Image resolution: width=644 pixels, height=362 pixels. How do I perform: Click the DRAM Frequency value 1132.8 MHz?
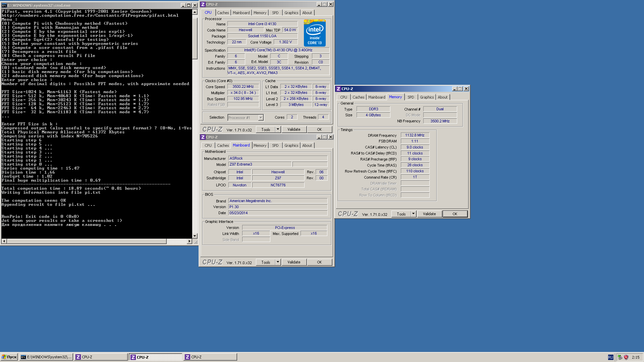[415, 135]
